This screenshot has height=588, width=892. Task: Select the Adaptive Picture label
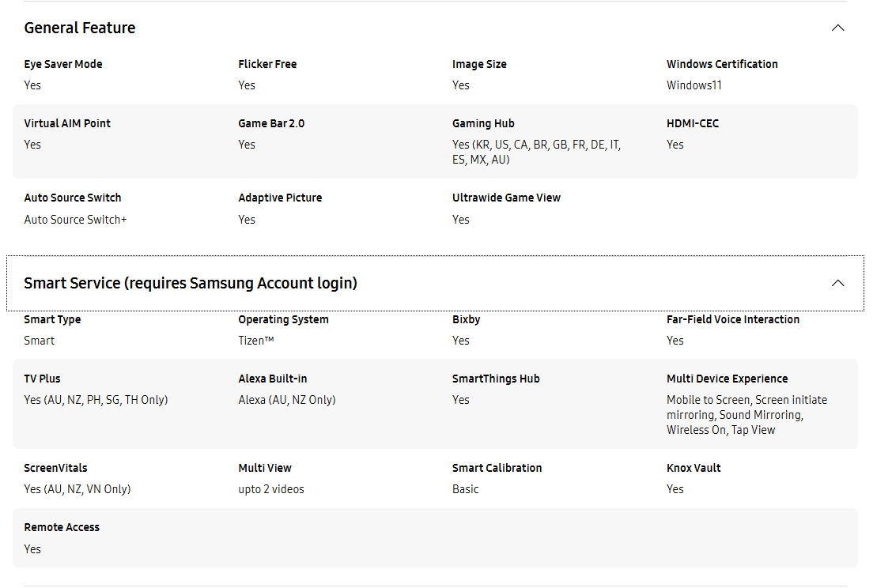[x=280, y=198]
